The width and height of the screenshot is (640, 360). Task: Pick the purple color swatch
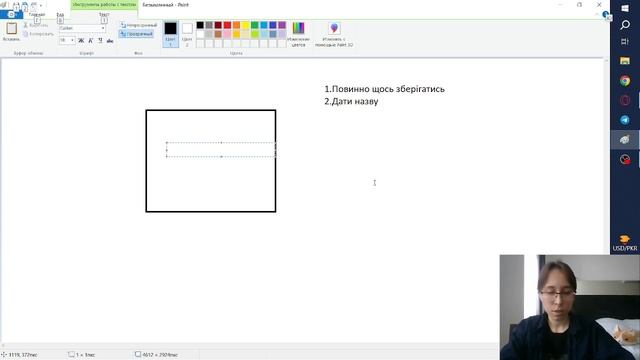(x=282, y=25)
